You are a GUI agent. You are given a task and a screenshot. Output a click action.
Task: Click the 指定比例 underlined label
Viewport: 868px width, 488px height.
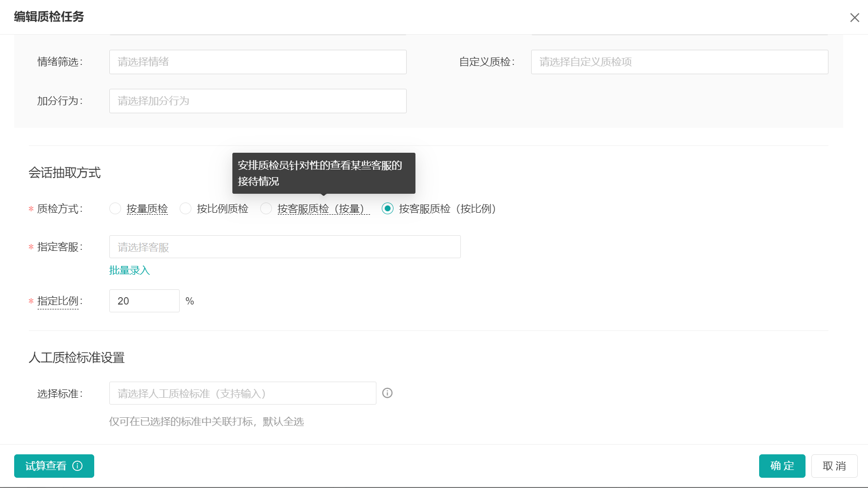coord(58,301)
